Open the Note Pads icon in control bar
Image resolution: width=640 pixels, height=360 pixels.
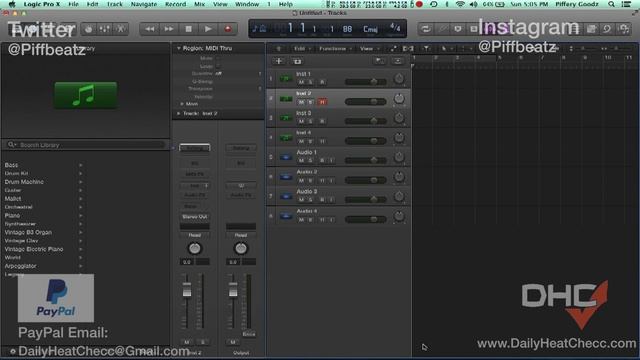point(591,29)
